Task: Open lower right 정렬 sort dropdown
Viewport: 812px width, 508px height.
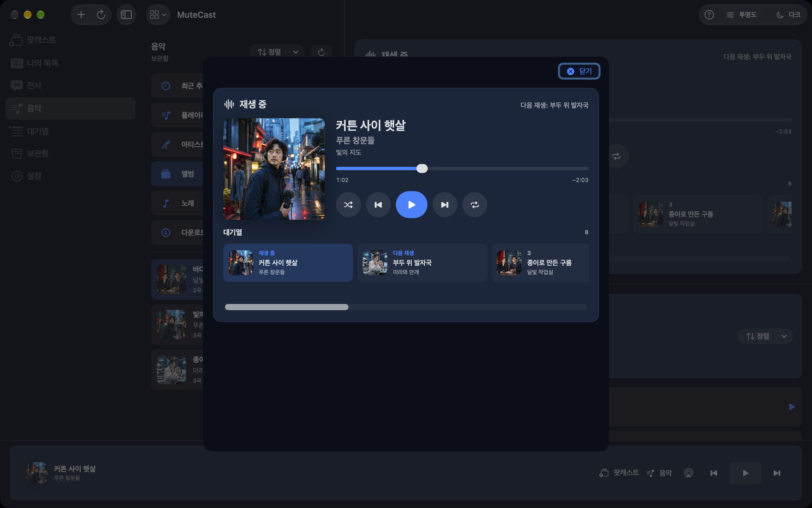Action: 765,336
